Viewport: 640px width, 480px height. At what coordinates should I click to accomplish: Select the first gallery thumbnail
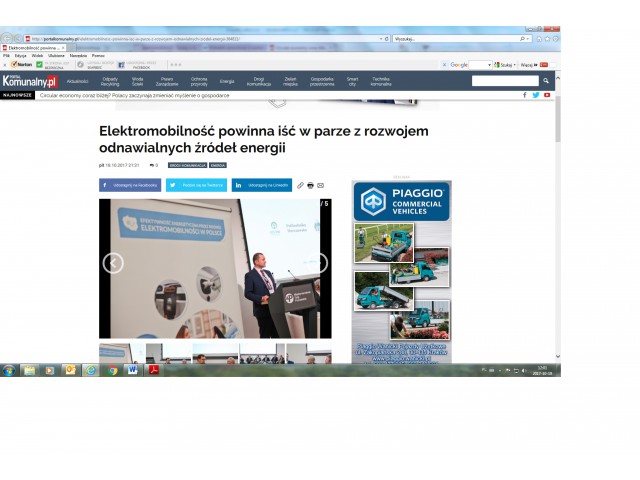point(120,354)
